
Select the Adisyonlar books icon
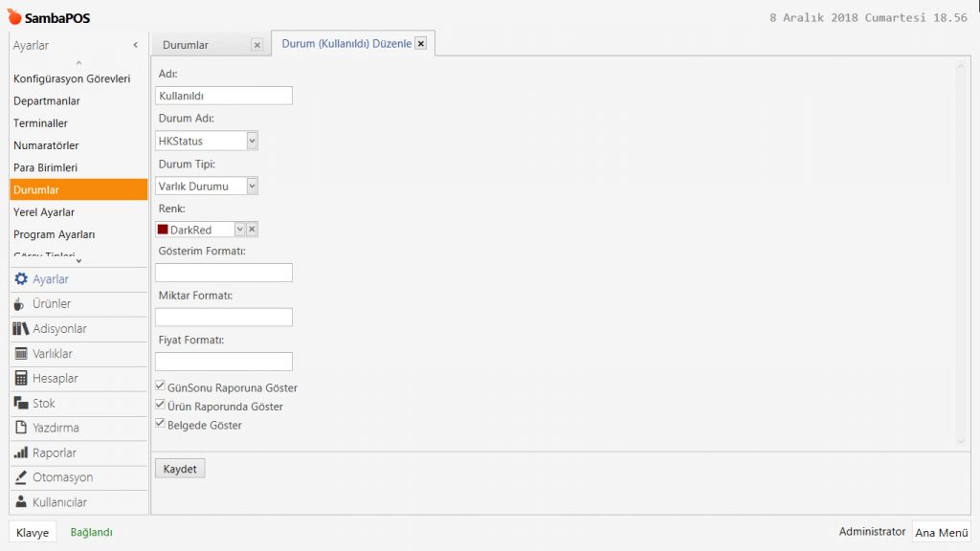tap(21, 329)
